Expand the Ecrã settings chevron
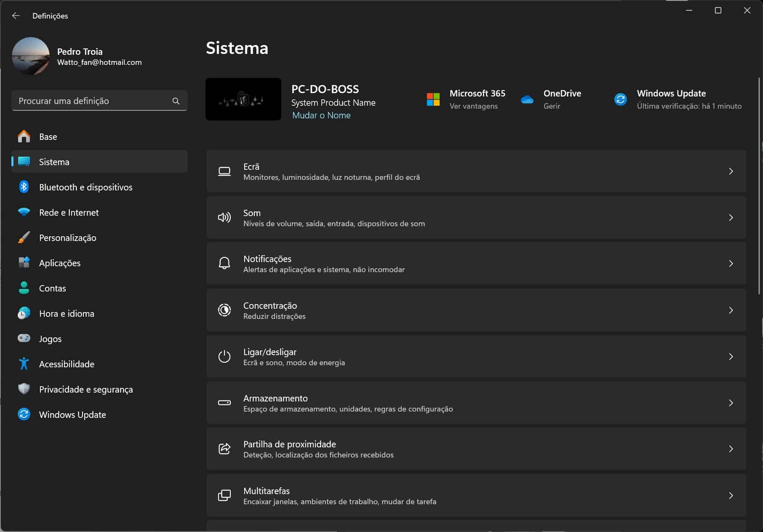The image size is (763, 532). coord(731,171)
